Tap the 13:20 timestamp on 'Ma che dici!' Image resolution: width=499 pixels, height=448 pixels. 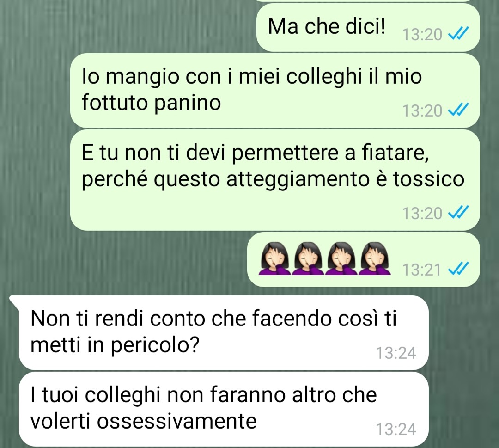422,34
